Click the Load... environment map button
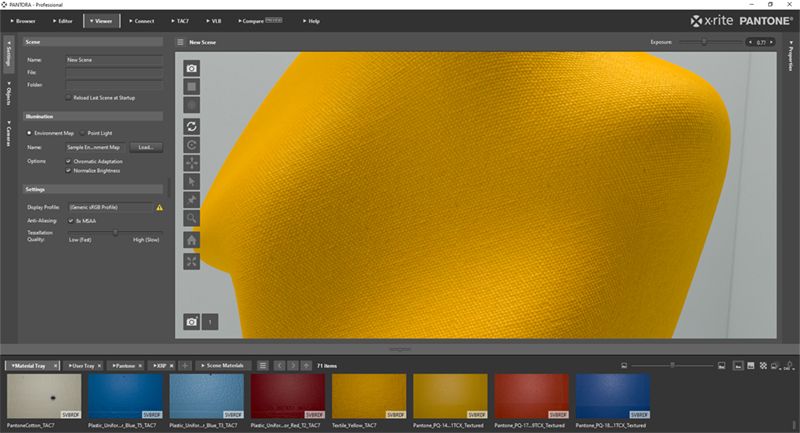800x433 pixels. click(x=146, y=147)
